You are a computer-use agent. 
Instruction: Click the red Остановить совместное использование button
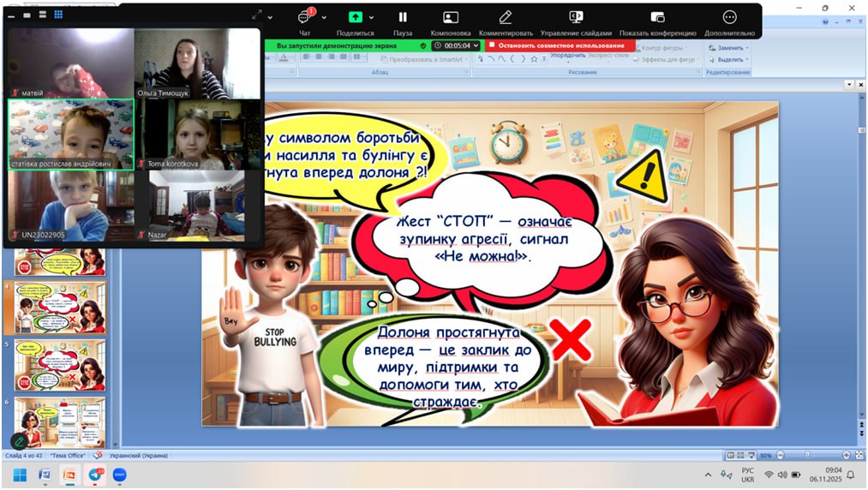pos(560,45)
